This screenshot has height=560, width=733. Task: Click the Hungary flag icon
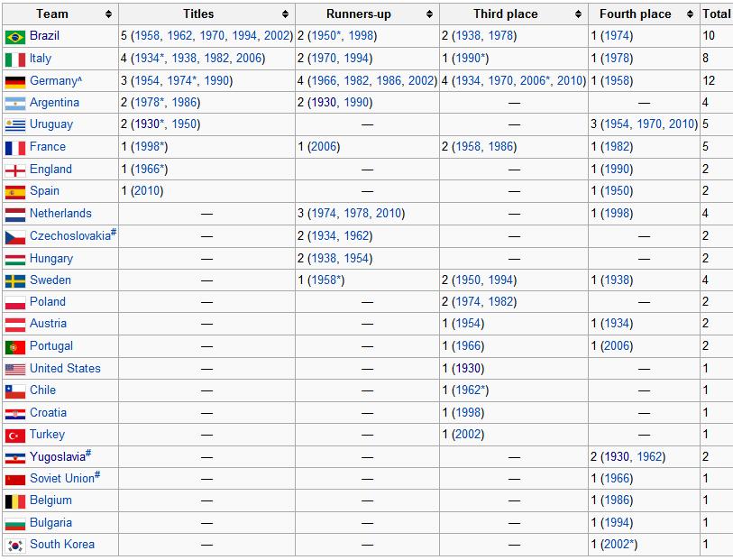[15, 260]
